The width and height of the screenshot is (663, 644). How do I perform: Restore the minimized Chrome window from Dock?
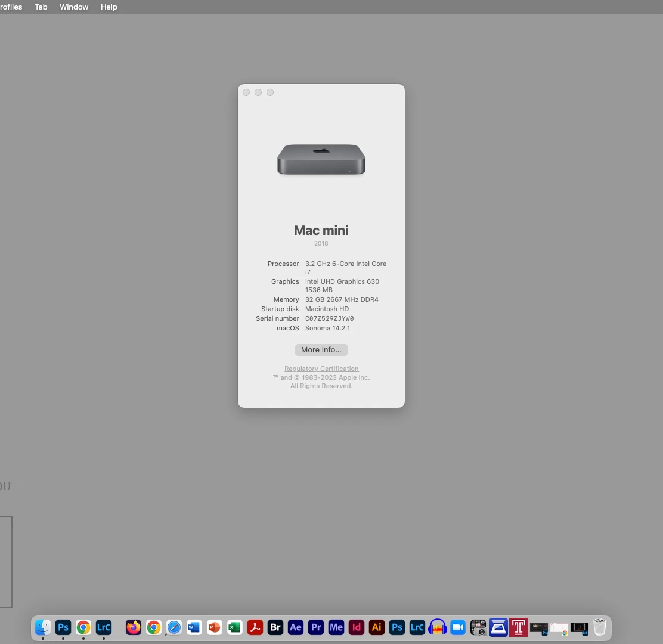[x=559, y=628]
